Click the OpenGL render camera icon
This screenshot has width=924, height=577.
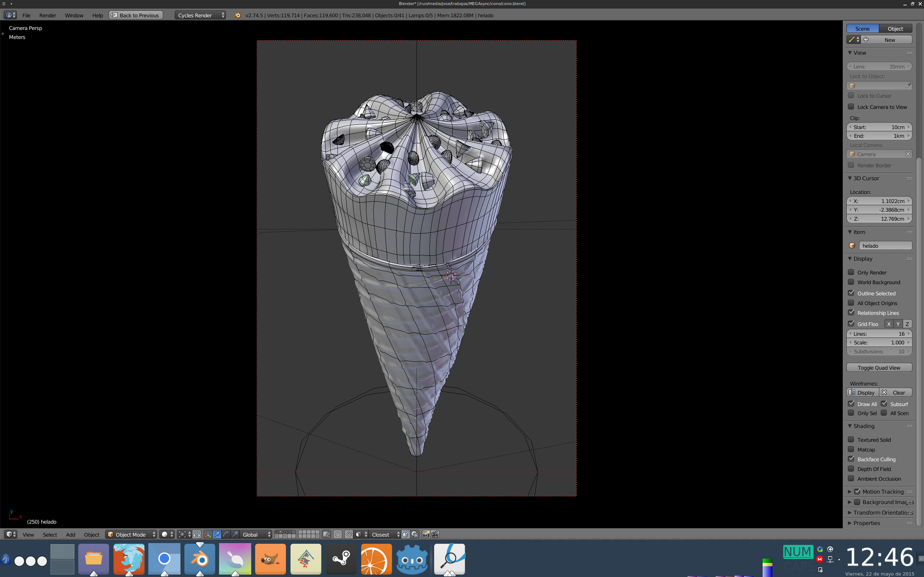426,534
